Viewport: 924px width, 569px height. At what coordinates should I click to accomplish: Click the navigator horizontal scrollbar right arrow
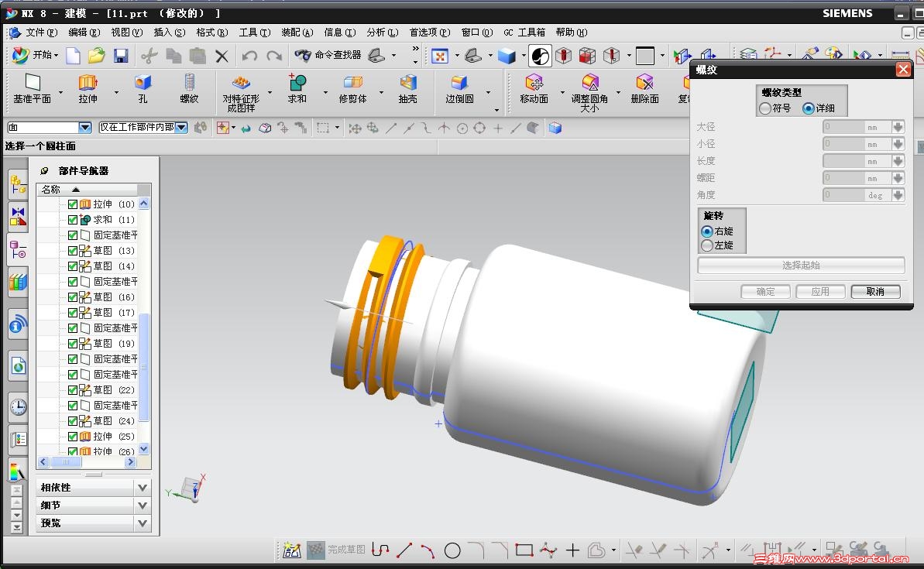point(130,462)
